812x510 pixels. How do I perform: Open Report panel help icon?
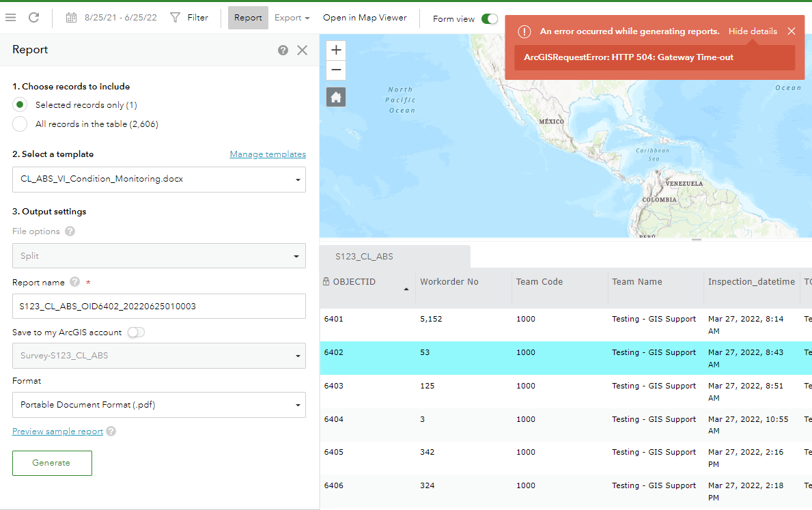[283, 50]
